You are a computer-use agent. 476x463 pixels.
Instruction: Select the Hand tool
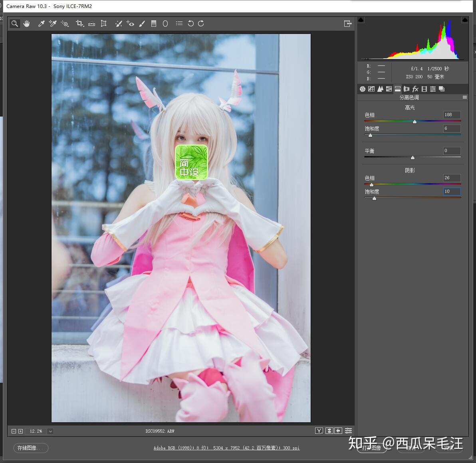[x=27, y=24]
